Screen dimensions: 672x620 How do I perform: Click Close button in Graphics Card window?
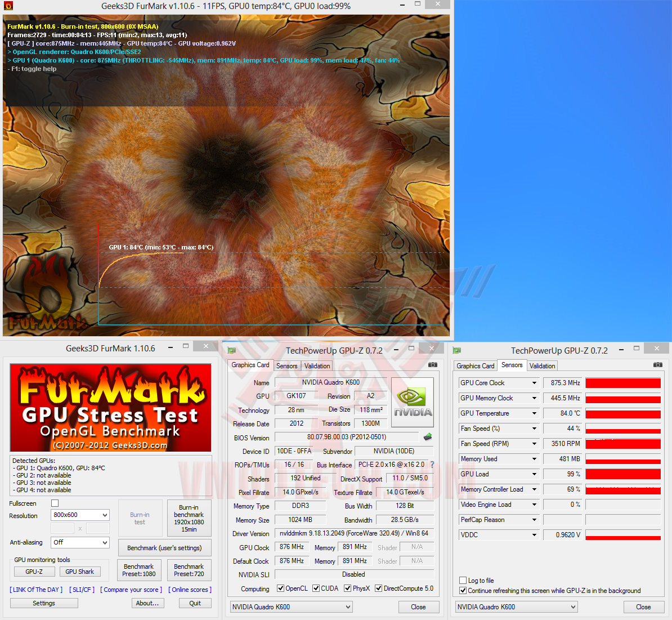tap(419, 606)
